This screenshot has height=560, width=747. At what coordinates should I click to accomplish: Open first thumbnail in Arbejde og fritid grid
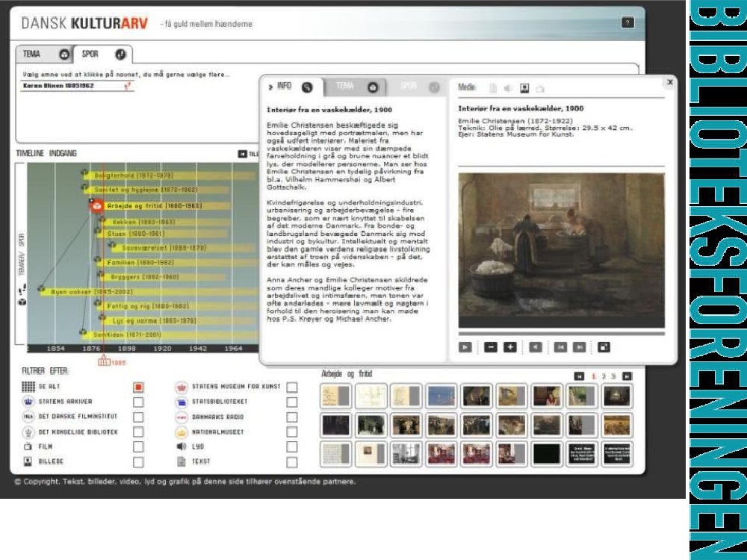336,396
